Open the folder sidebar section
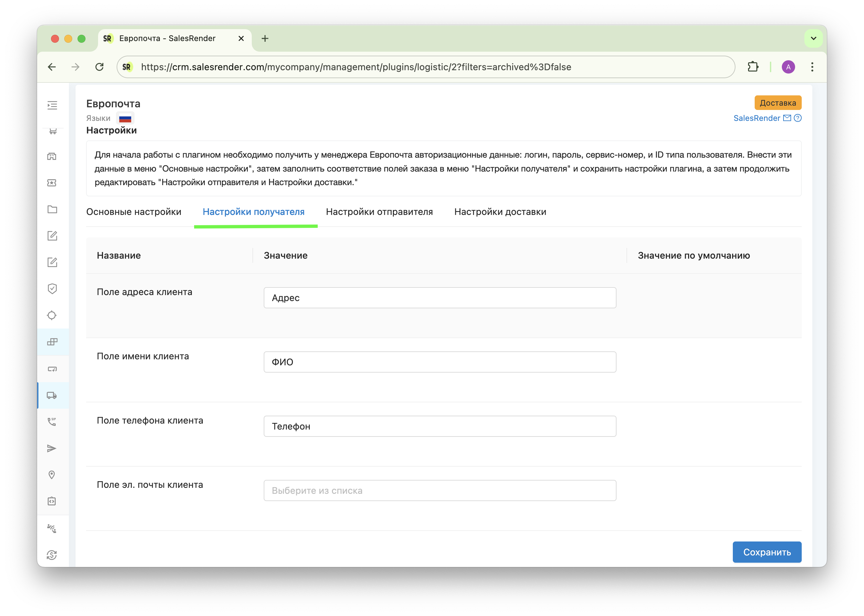 pyautogui.click(x=52, y=209)
